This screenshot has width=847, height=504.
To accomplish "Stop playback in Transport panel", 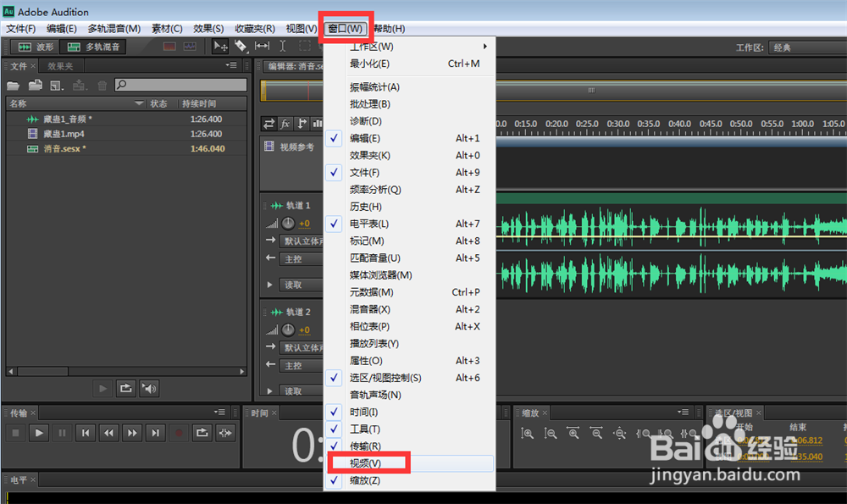I will (x=15, y=433).
